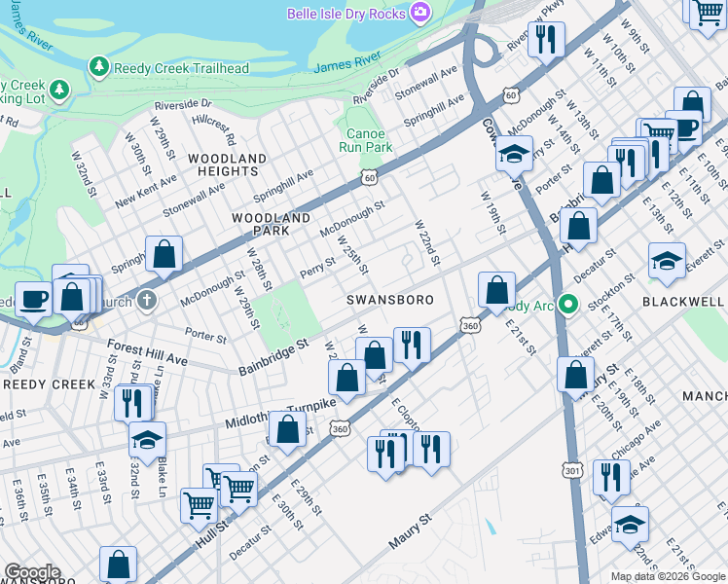Click the school marker on Cowardin Ave
728x584 pixels.
tap(514, 157)
